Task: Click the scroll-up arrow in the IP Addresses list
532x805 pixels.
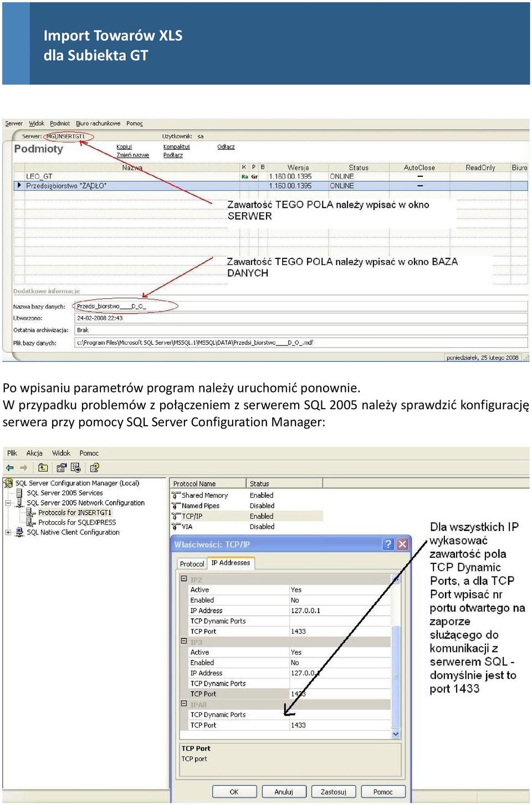Action: pos(396,579)
